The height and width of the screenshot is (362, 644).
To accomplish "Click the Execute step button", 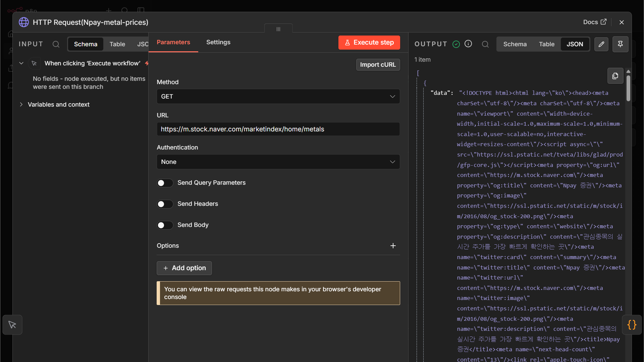I will [369, 43].
